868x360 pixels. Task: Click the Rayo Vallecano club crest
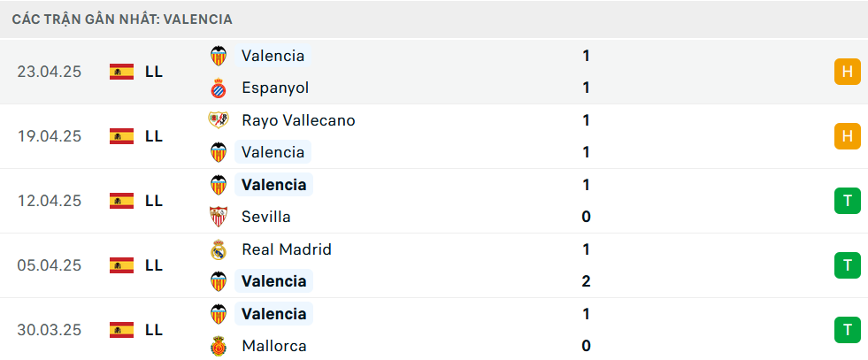click(219, 120)
